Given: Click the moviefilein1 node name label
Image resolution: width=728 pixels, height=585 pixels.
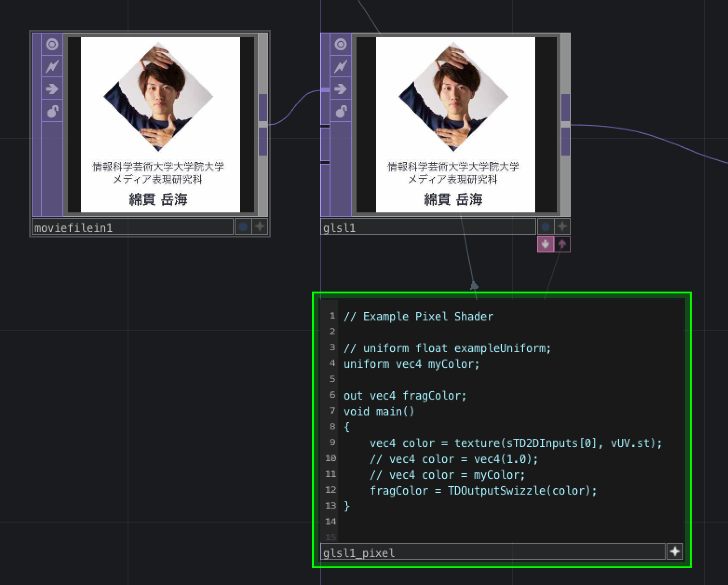Looking at the screenshot, I should pyautogui.click(x=74, y=227).
